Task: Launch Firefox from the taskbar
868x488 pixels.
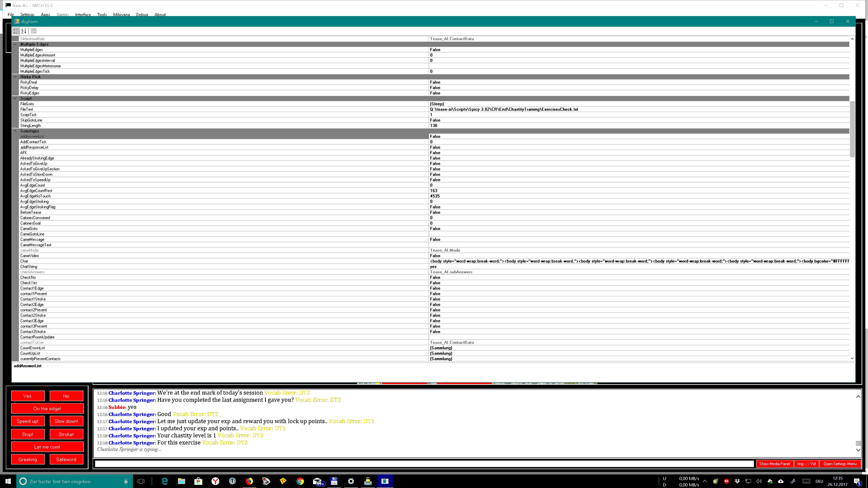Action: point(249,481)
